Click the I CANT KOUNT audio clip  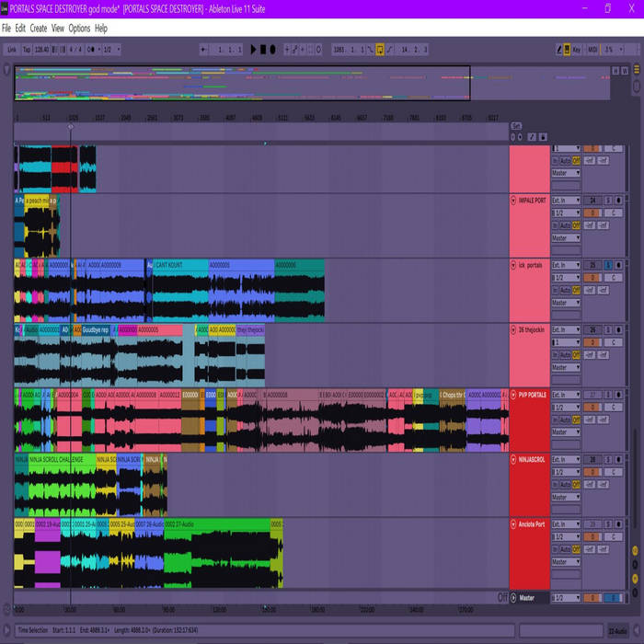point(179,265)
